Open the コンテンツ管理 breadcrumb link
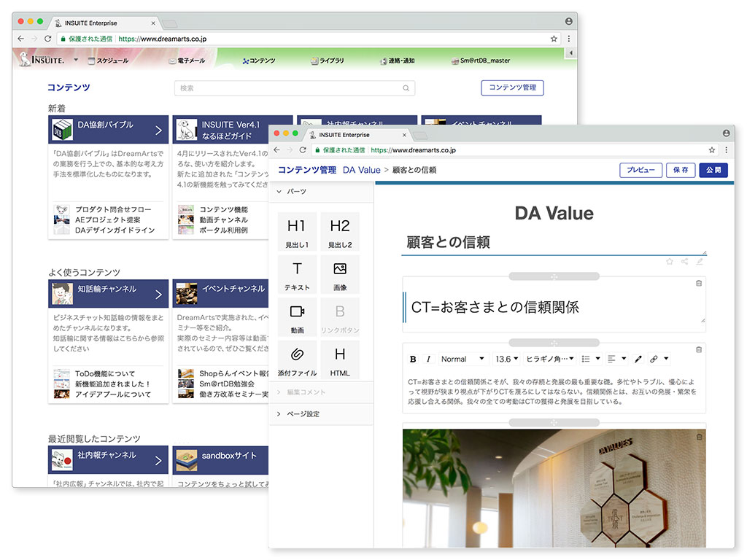Screen dimensions: 747x560 tap(307, 170)
